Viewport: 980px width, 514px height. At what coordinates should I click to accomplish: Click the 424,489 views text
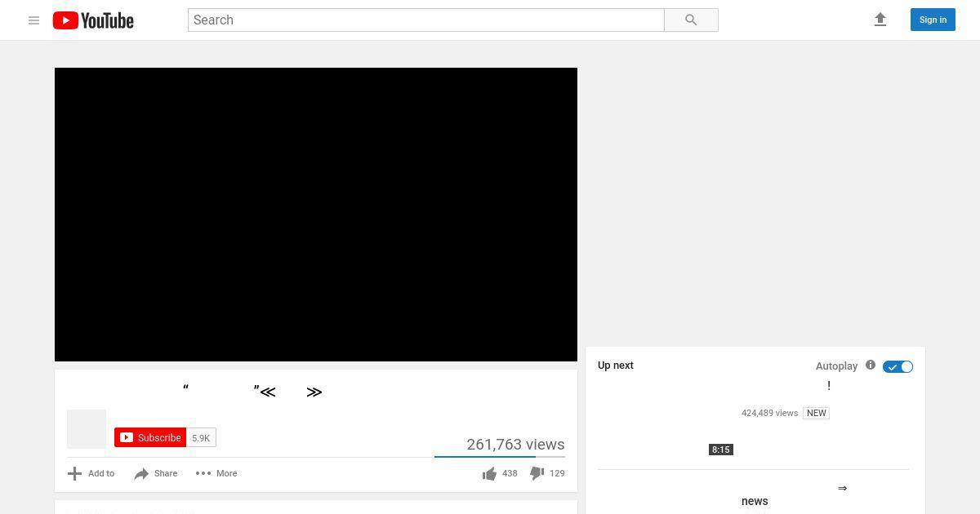(x=769, y=413)
